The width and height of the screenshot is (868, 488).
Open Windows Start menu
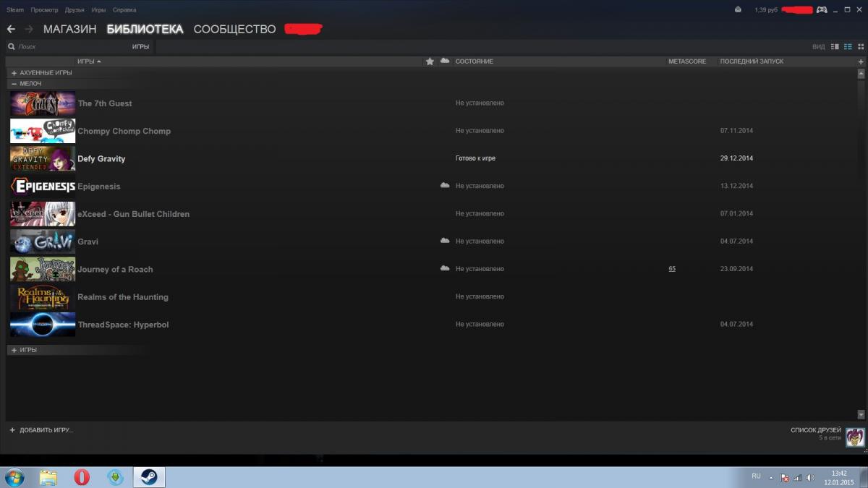14,477
